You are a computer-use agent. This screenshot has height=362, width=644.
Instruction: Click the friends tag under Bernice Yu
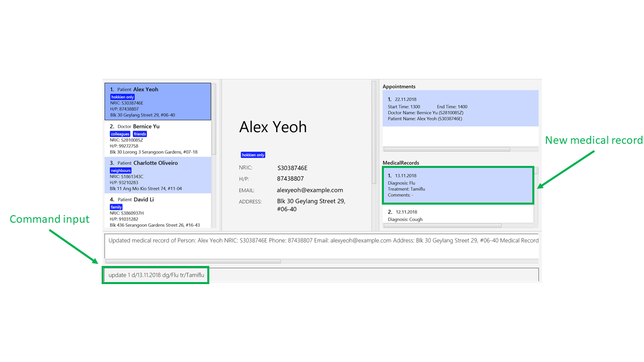pyautogui.click(x=140, y=134)
